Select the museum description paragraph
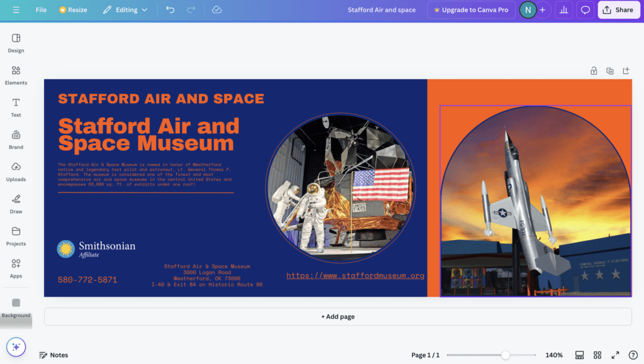The height and width of the screenshot is (364, 644). (x=145, y=174)
